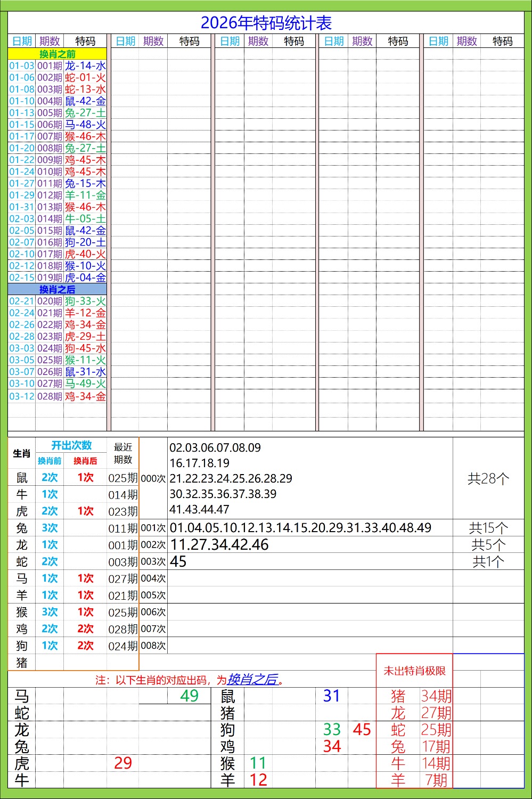Open the underlined 换肖之后 link in the note
The height and width of the screenshot is (799, 532).
coord(252,679)
